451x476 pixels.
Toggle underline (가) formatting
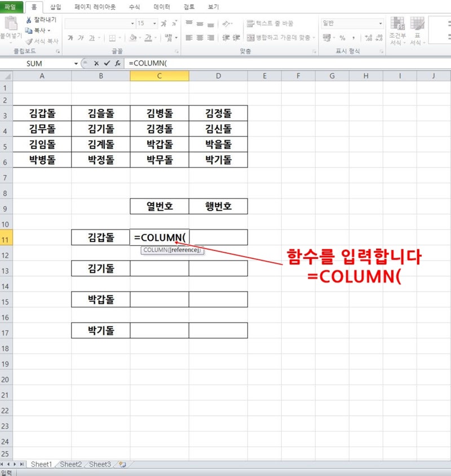click(92, 38)
